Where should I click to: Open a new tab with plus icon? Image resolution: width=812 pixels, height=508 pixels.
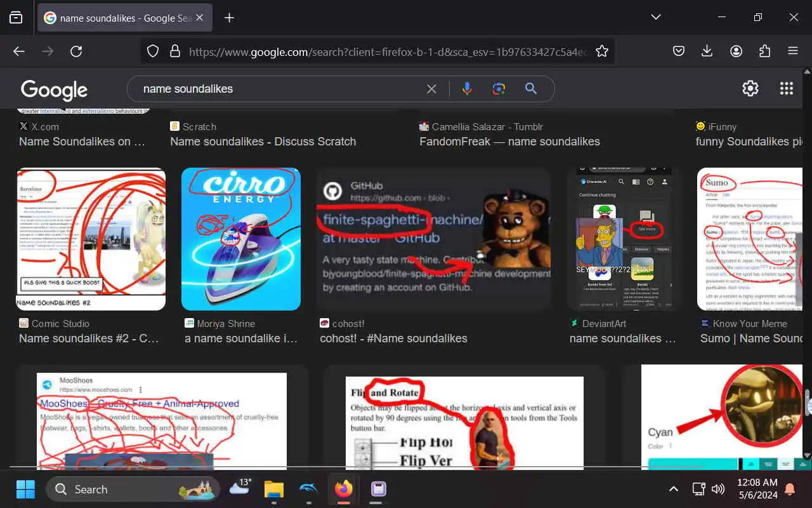[x=230, y=18]
